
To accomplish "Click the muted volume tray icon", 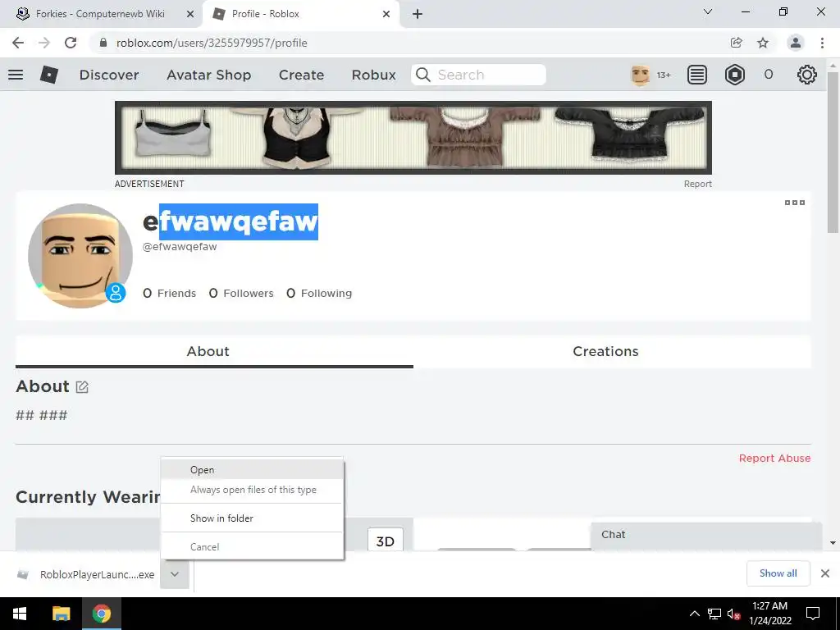I will [734, 614].
